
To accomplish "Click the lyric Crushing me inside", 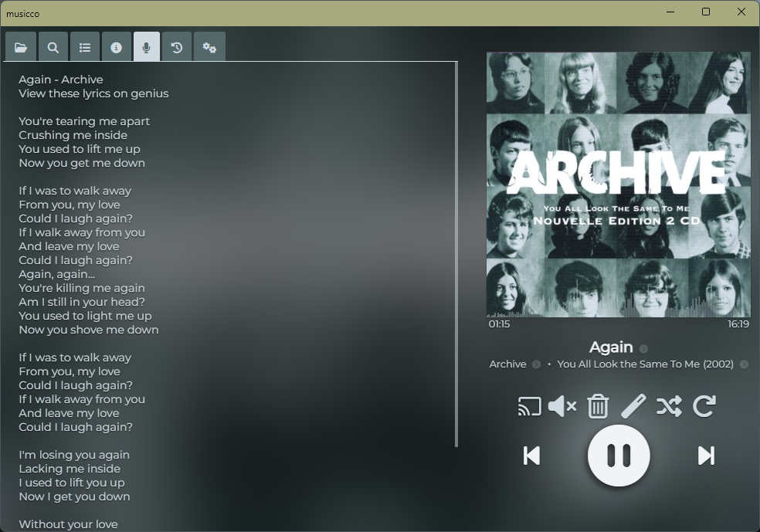I will pyautogui.click(x=73, y=135).
